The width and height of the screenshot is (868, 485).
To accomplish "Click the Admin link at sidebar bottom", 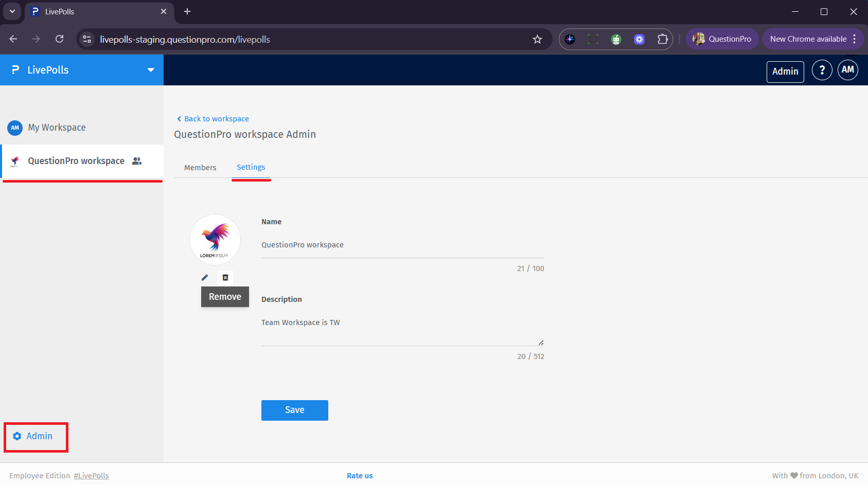I will (x=39, y=436).
